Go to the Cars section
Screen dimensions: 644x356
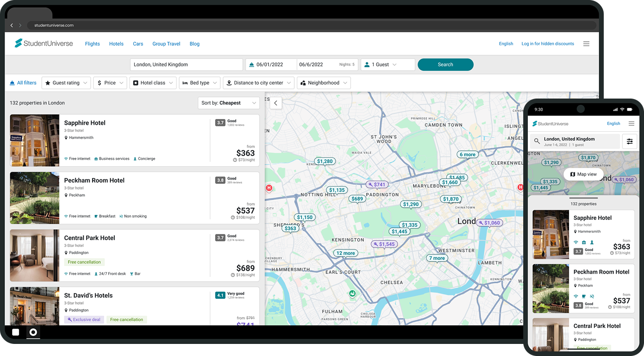pyautogui.click(x=138, y=44)
